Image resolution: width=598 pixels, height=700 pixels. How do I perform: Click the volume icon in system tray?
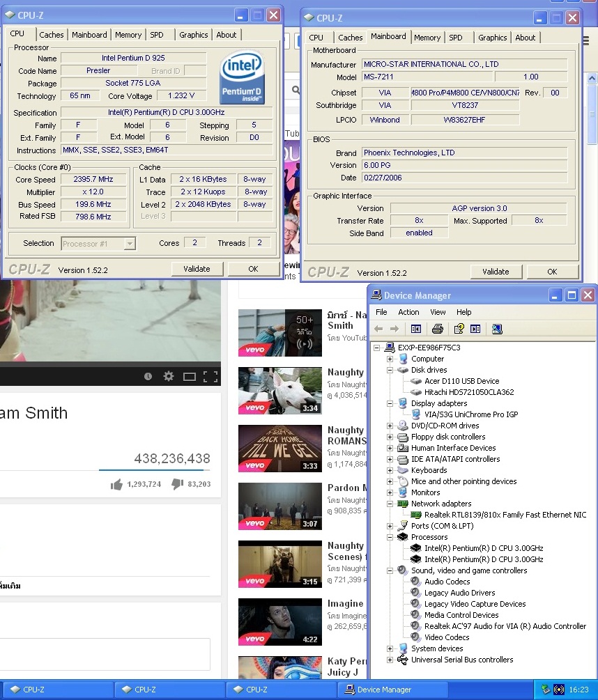point(558,690)
